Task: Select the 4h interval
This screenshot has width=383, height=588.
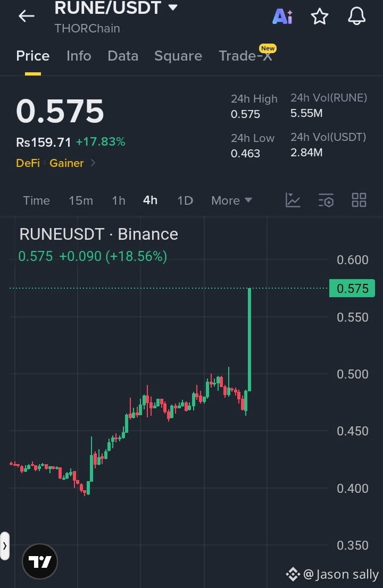Action: pyautogui.click(x=150, y=200)
